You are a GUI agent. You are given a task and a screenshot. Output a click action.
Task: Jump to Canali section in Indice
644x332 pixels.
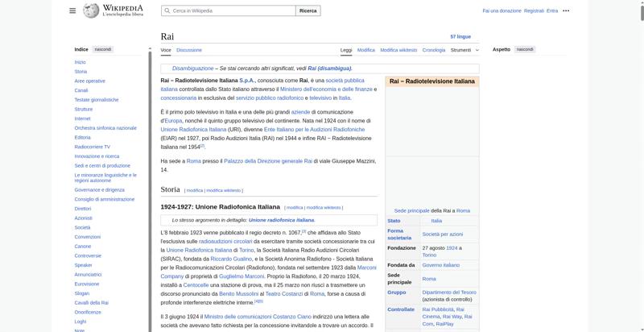(x=81, y=90)
